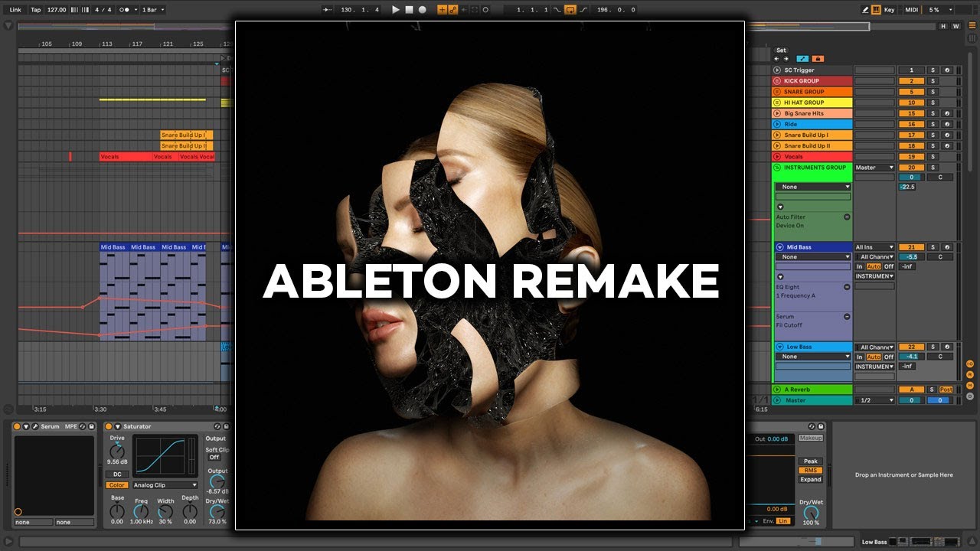Toggle the Serum device activator
Image resolution: width=980 pixels, height=551 pixels.
[x=17, y=426]
